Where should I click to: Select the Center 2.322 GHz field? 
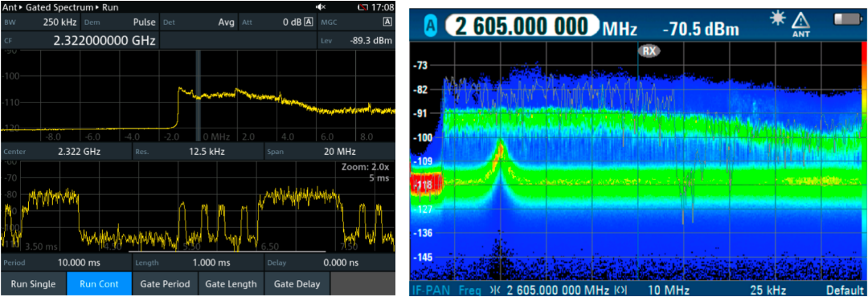pyautogui.click(x=67, y=152)
